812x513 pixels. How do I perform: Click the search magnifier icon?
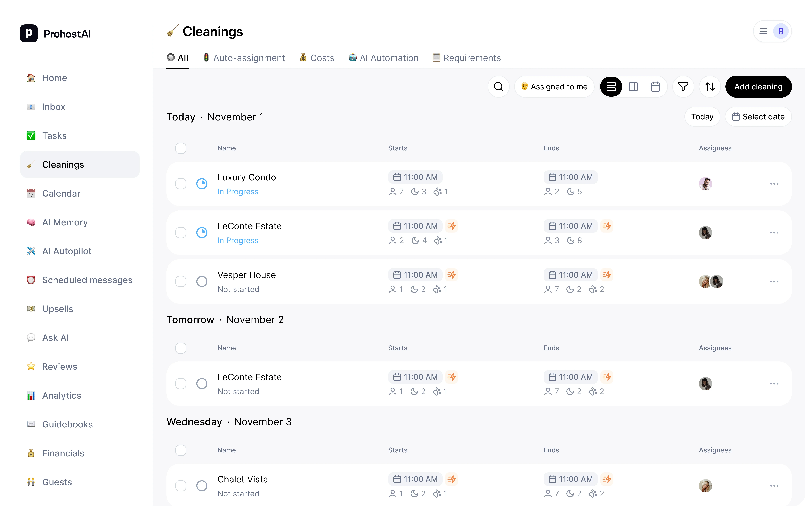click(x=498, y=87)
